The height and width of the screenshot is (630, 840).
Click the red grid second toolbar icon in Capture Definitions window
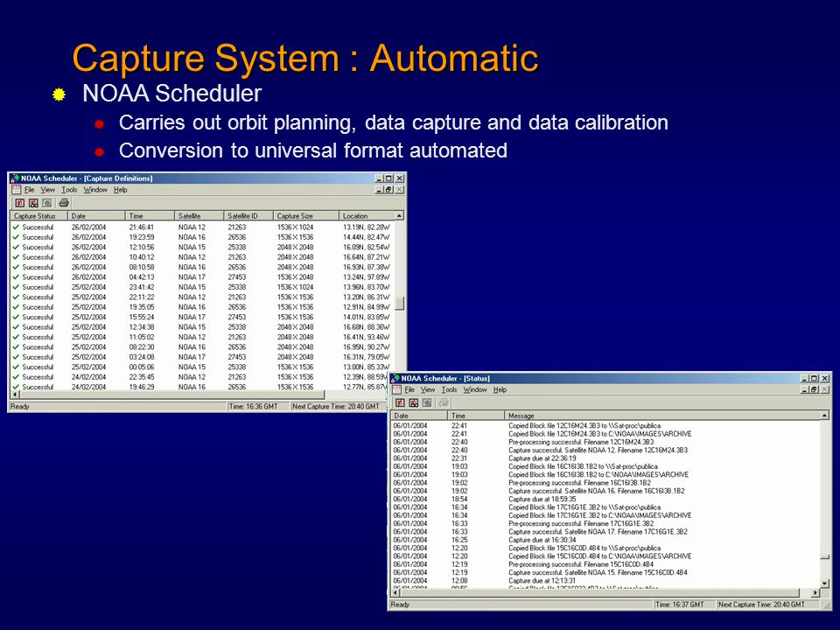tap(33, 202)
